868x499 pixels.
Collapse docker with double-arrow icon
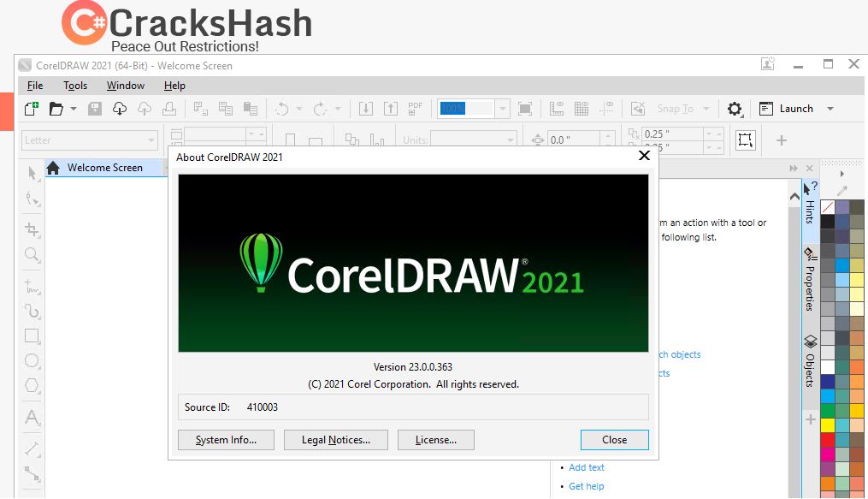click(794, 168)
